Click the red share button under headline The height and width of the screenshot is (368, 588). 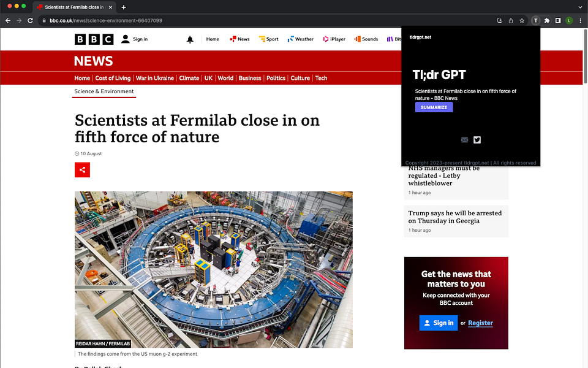tap(82, 170)
